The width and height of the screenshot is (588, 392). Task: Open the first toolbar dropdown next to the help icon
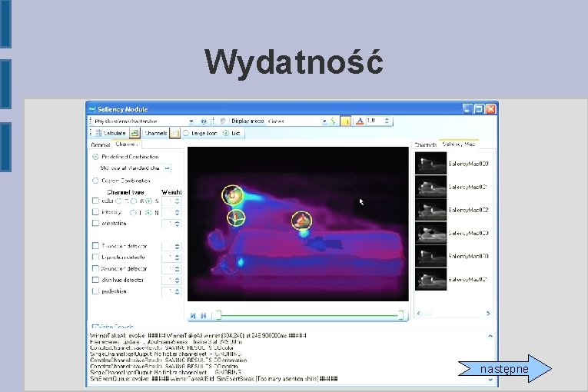coord(191,121)
